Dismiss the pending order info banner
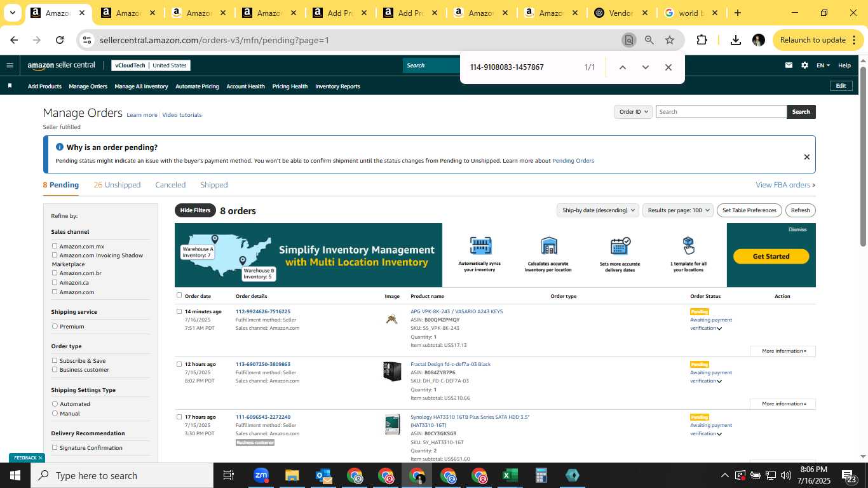 (x=806, y=157)
